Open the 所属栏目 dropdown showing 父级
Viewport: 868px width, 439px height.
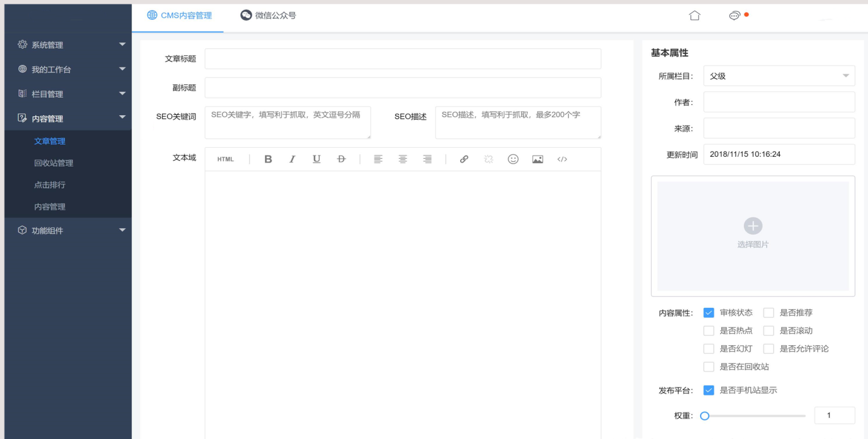pos(779,76)
